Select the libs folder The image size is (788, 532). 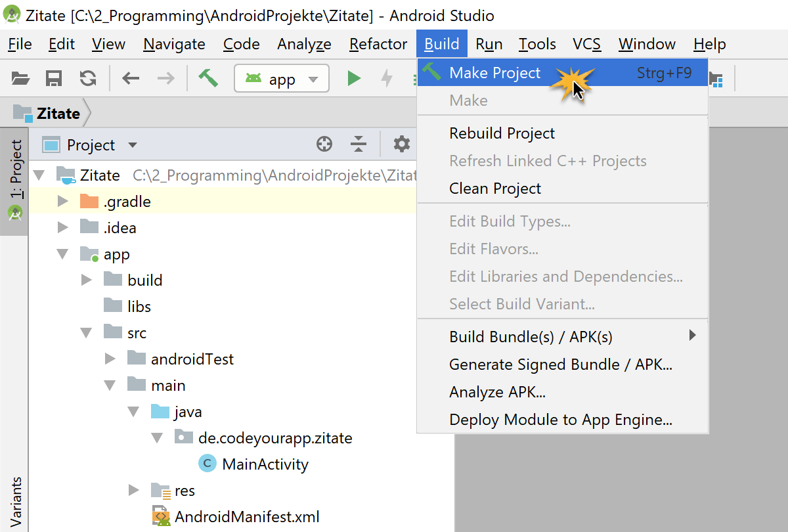tap(139, 307)
